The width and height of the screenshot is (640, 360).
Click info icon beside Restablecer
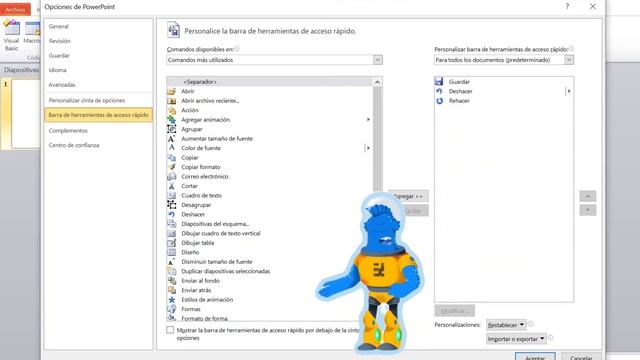531,324
